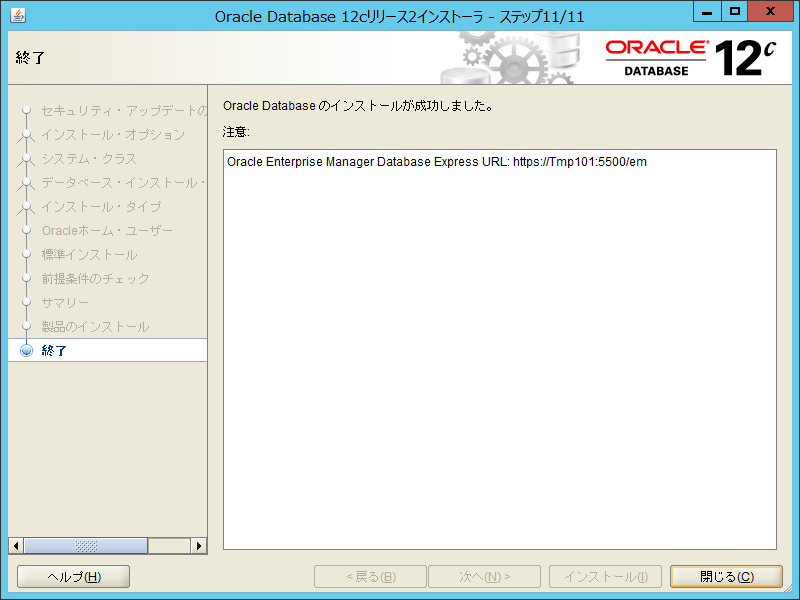Click sidebar scrollbar left arrow
Viewport: 800px width, 600px height.
click(16, 546)
